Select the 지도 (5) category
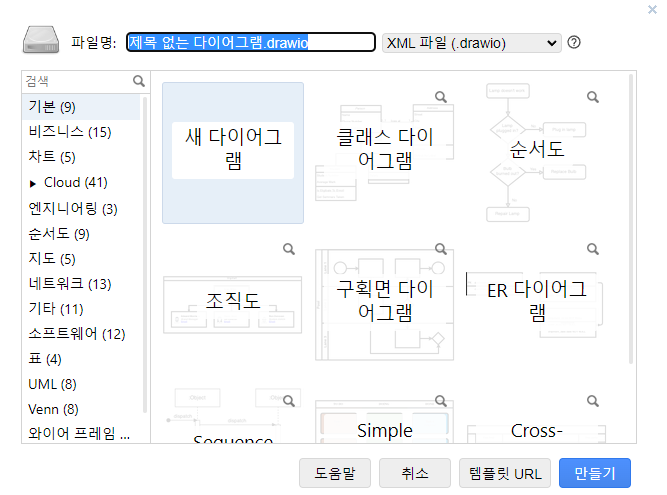667x495 pixels. [x=81, y=259]
